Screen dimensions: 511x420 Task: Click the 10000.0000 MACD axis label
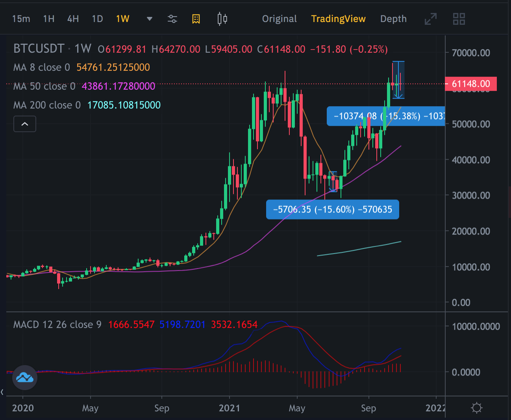pyautogui.click(x=476, y=326)
